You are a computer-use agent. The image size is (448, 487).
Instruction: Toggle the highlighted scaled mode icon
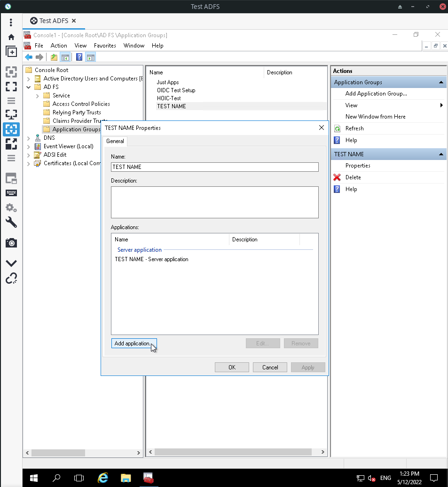(11, 129)
